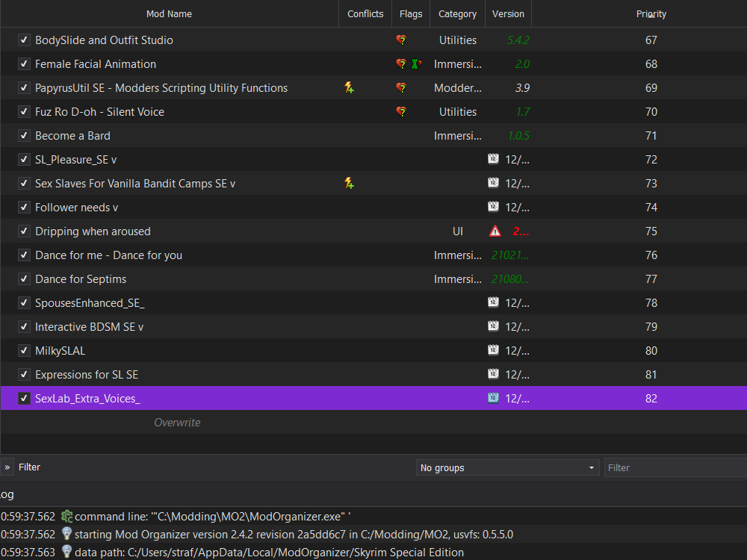Click the data path log message text
The height and width of the screenshot is (560, 747).
(x=269, y=552)
